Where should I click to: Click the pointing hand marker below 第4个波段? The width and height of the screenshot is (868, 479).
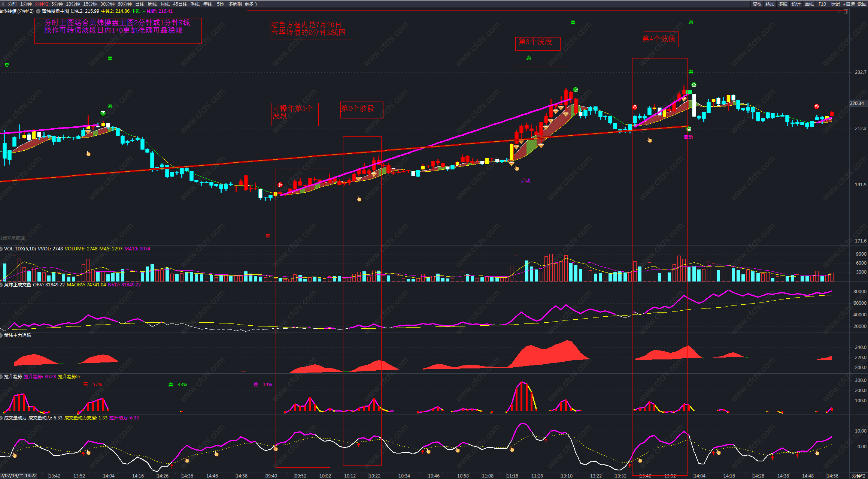650,140
